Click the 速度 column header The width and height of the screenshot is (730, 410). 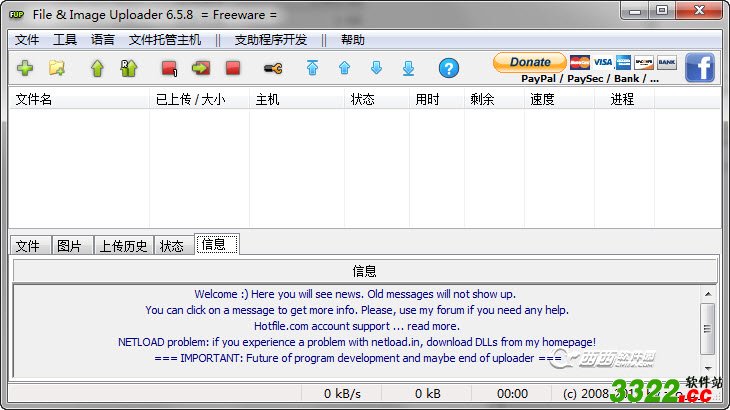(x=559, y=99)
